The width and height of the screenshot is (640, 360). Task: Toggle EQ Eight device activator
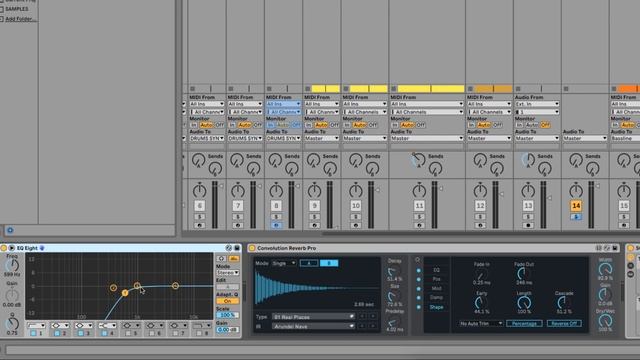[x=4, y=248]
